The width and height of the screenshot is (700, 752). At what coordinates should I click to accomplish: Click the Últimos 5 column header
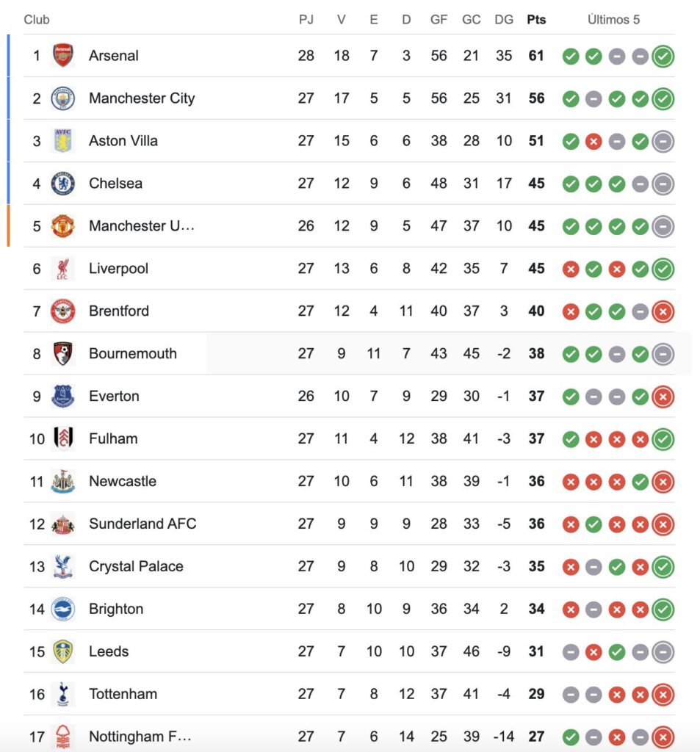pos(613,20)
